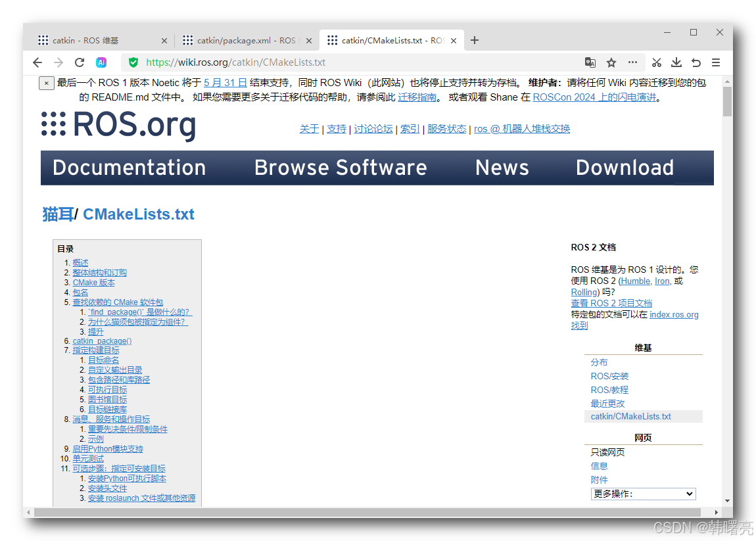Click the vertical scrollbar down arrow
This screenshot has height=541, width=756.
727,501
